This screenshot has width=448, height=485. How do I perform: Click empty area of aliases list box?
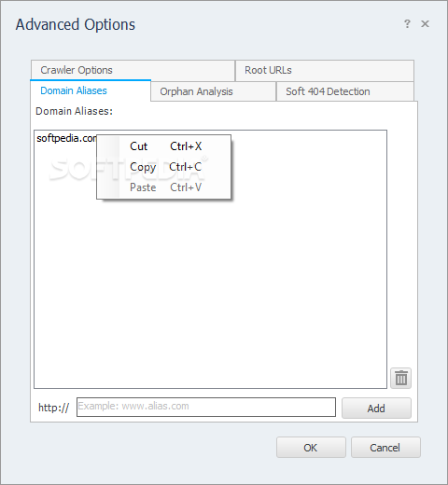(210, 292)
